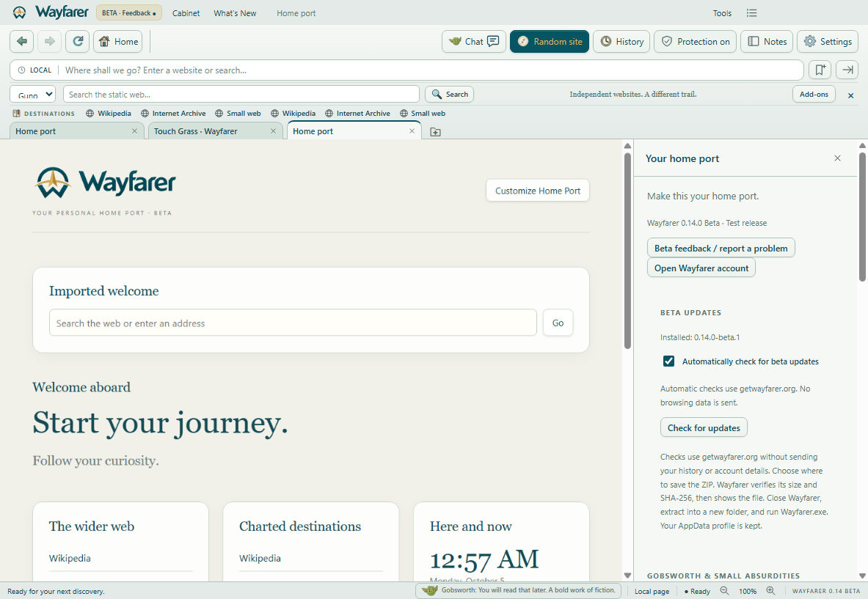Click the Go button next to search
868x599 pixels.
click(x=558, y=323)
